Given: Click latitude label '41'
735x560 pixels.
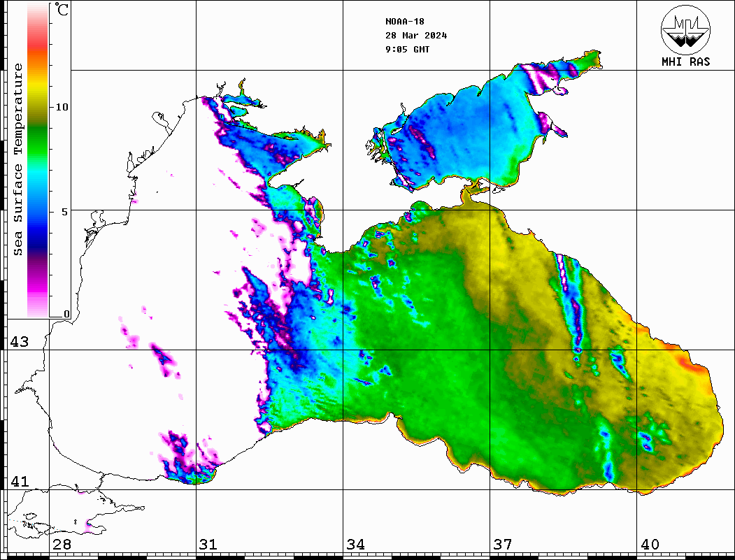Looking at the screenshot, I should click(x=20, y=481).
